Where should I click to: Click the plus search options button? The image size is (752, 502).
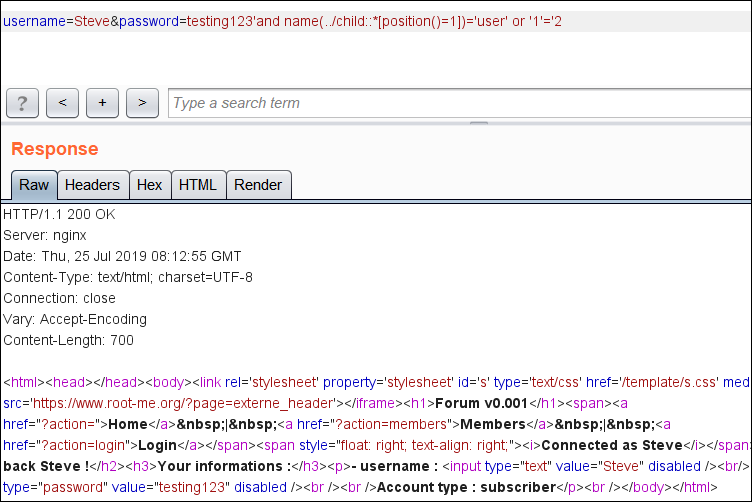point(102,103)
